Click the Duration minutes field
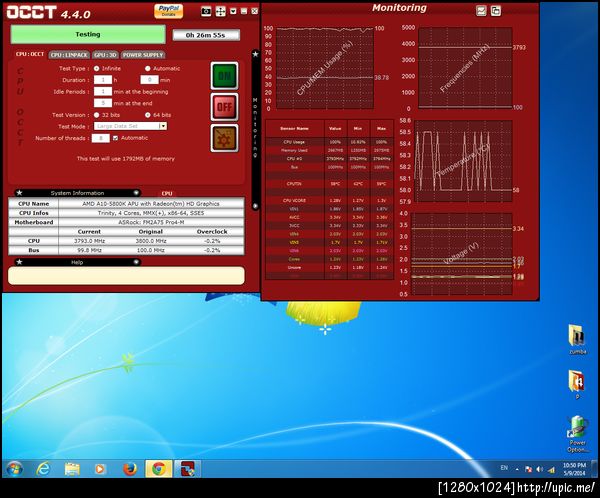The height and width of the screenshot is (498, 600). tap(150, 80)
